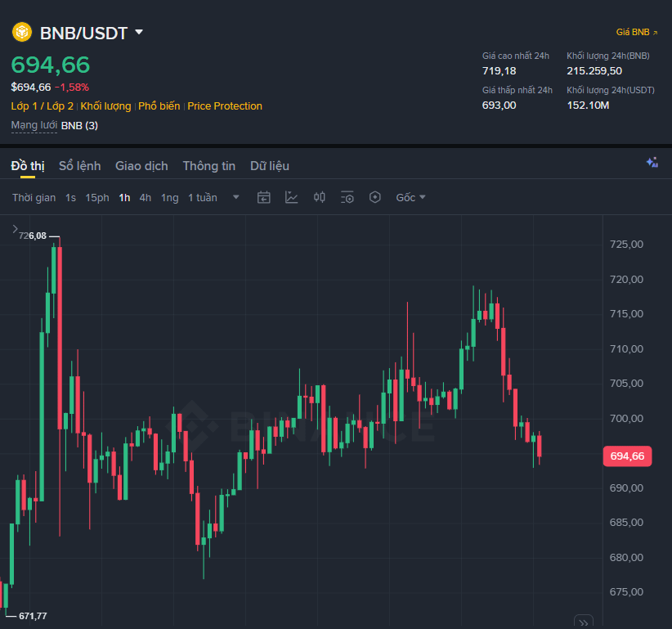
Task: Click the 725,00 price axis label
Action: pyautogui.click(x=626, y=245)
